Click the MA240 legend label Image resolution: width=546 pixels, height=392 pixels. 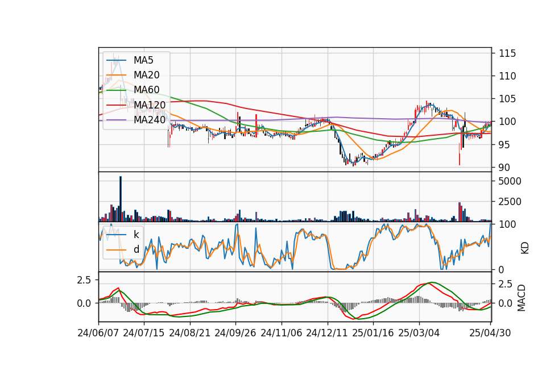(x=150, y=120)
